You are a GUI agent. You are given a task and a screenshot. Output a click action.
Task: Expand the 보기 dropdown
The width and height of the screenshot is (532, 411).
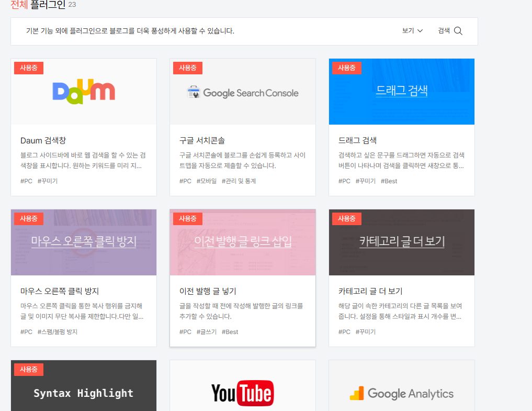click(412, 31)
